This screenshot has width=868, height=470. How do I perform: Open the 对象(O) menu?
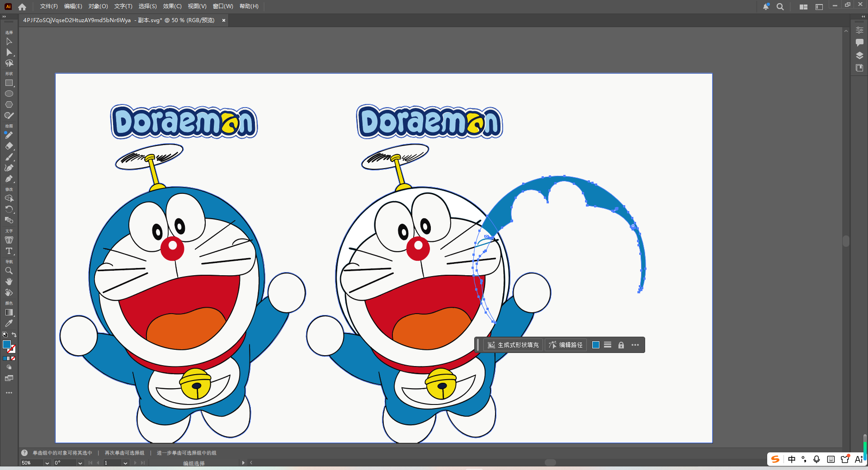pos(98,6)
